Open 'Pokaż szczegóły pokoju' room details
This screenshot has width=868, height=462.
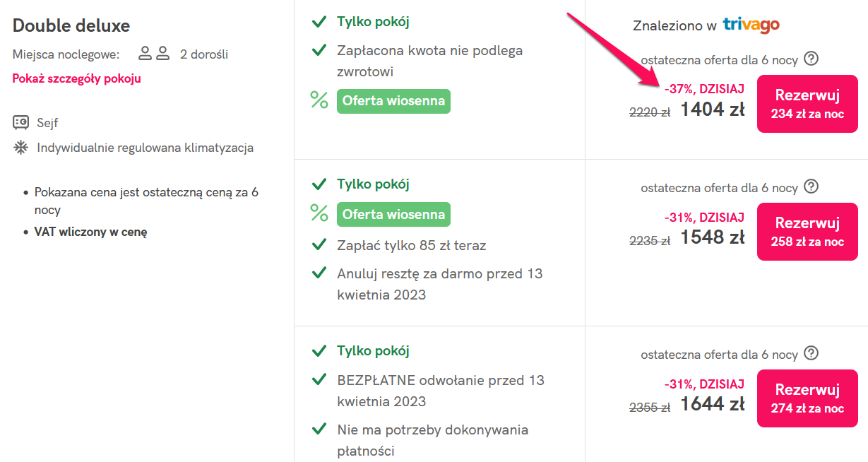76,78
